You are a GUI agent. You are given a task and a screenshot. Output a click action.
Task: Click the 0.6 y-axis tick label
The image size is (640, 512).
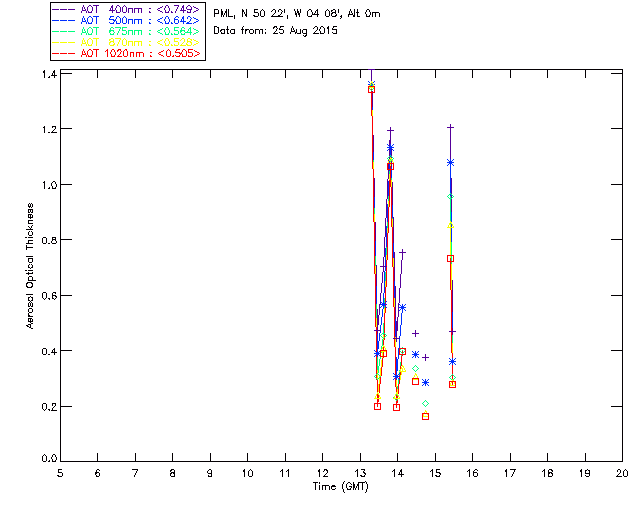49,296
